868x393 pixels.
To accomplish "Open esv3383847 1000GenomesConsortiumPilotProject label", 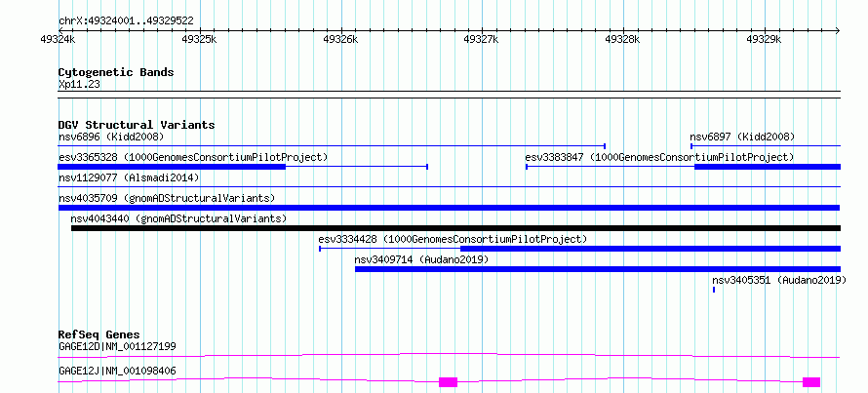I will point(659,157).
